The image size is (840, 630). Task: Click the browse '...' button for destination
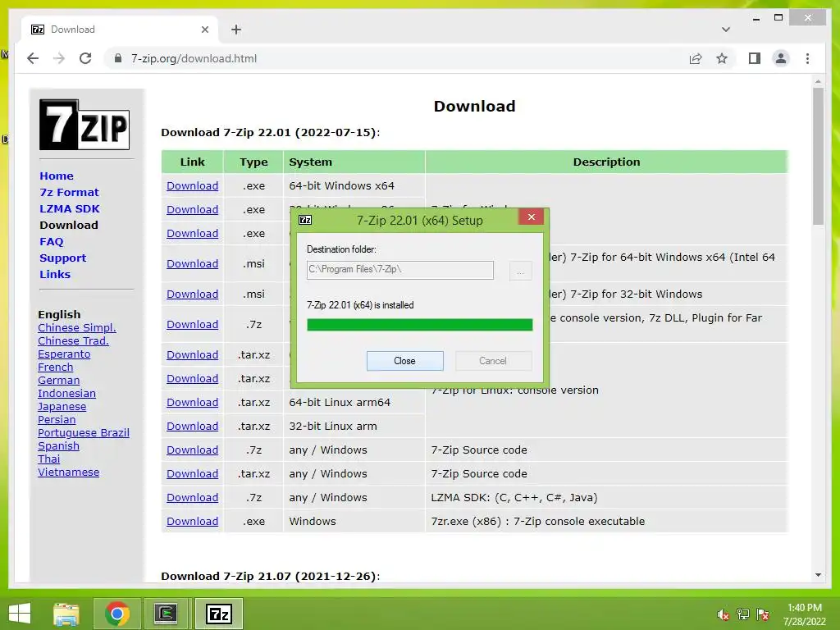tap(520, 271)
